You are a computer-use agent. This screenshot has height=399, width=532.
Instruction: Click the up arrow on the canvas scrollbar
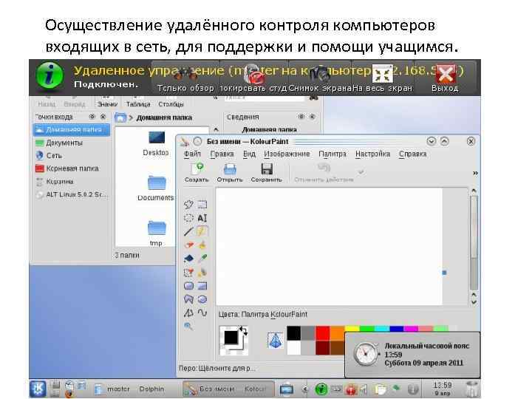(x=474, y=191)
